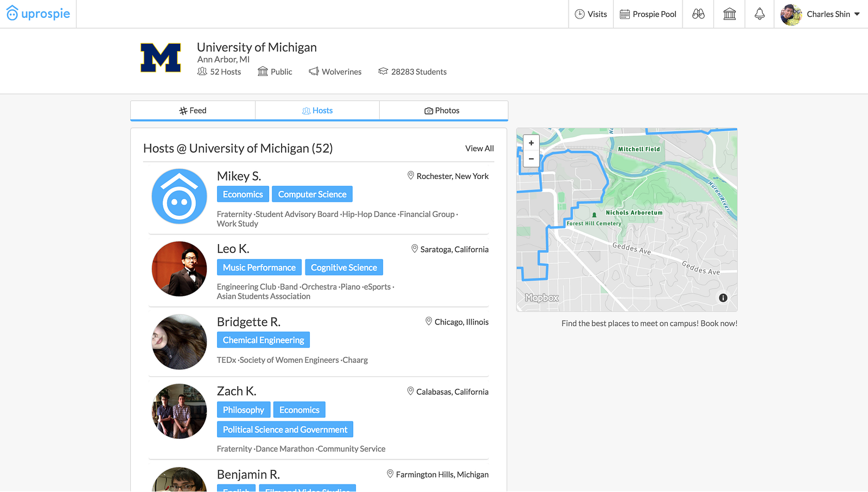Image resolution: width=868 pixels, height=492 pixels.
Task: Open Zach K. host profile name
Action: tap(237, 392)
